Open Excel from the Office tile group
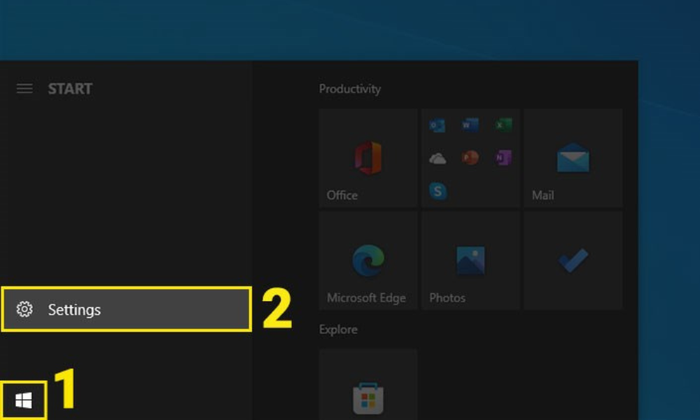This screenshot has height=420, width=700. click(503, 126)
